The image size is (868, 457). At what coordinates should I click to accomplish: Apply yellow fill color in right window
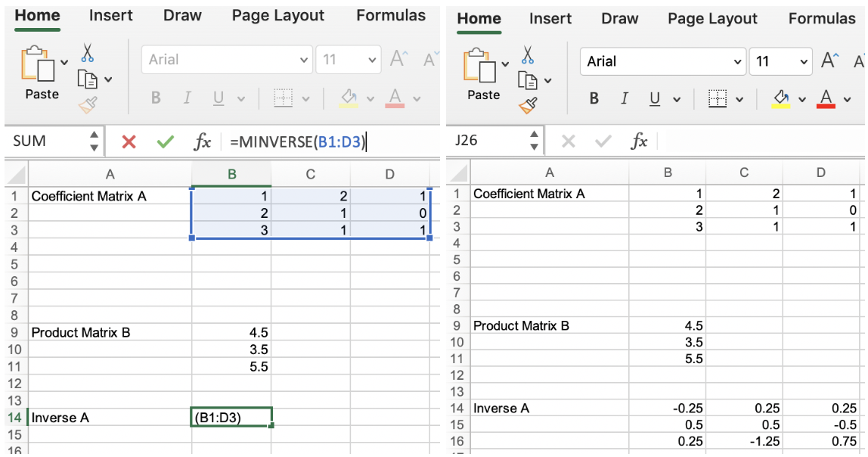[781, 98]
